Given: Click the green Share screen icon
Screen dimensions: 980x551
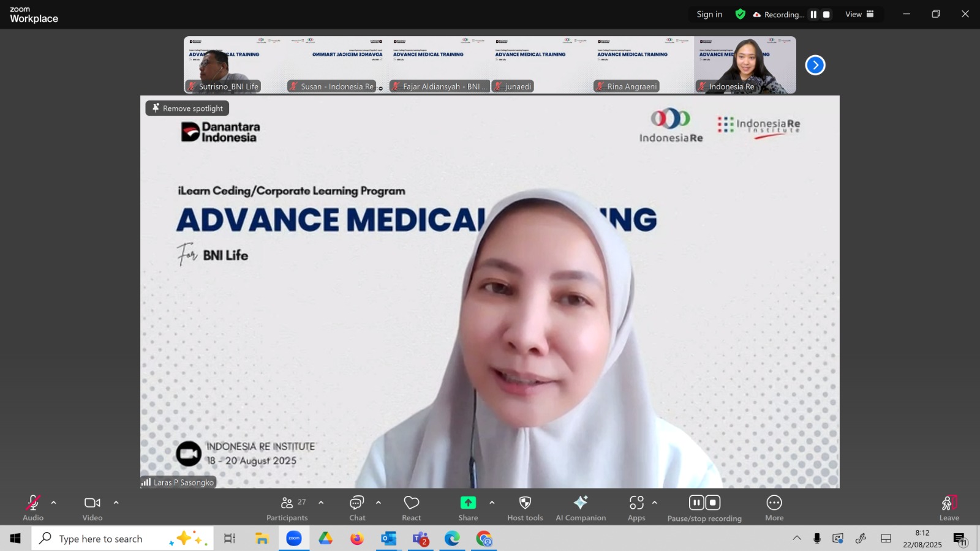Looking at the screenshot, I should [468, 503].
